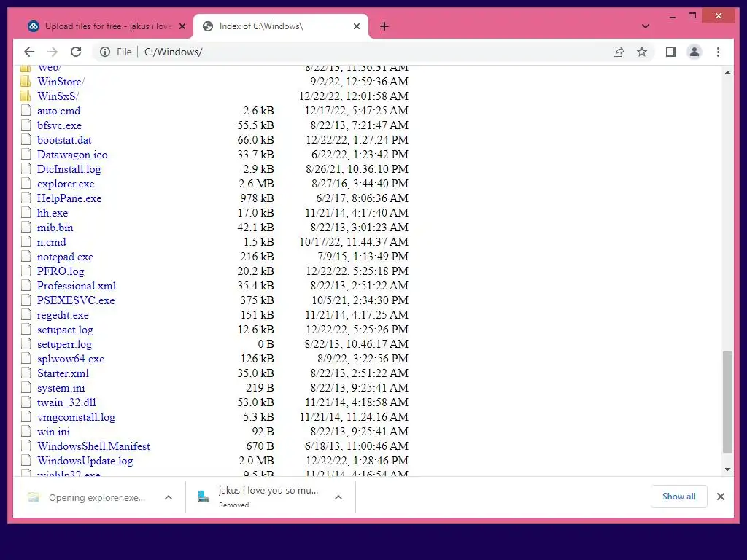747x560 pixels.
Task: Minimize the Chrome window
Action: (672, 16)
